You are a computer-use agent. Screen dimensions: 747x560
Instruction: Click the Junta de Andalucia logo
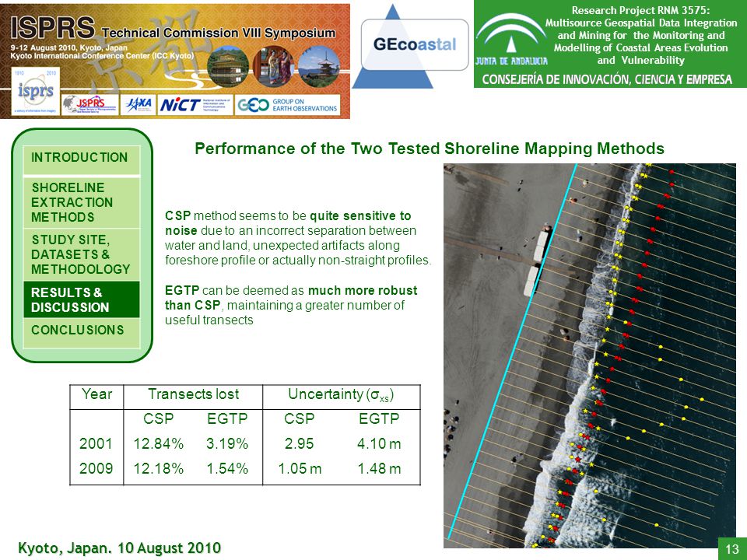coord(511,40)
